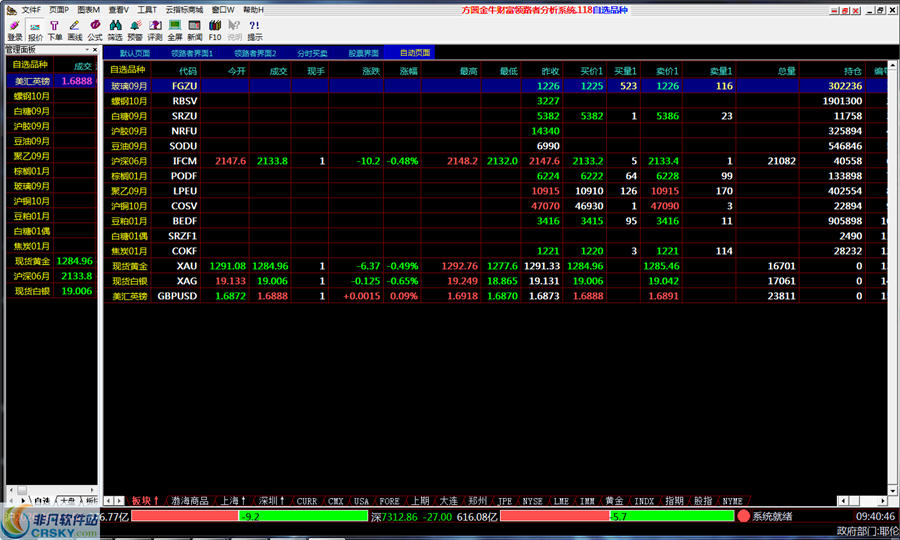Viewport: 900px width, 540px height.
Task: Select the 画线 line drawing tool
Action: tap(75, 29)
